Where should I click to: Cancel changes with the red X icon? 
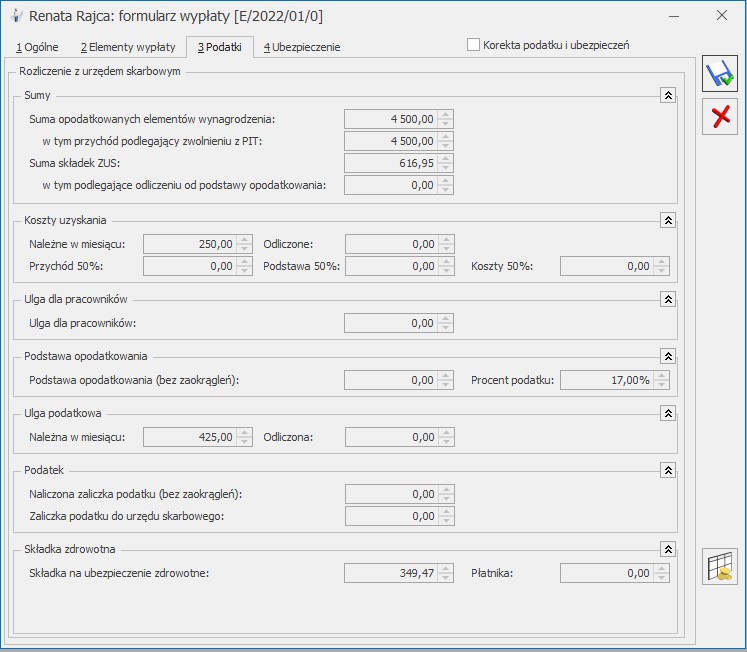[x=719, y=117]
